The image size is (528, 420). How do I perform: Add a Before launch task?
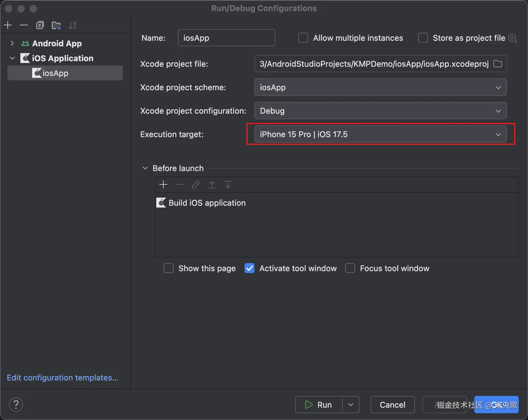(163, 185)
